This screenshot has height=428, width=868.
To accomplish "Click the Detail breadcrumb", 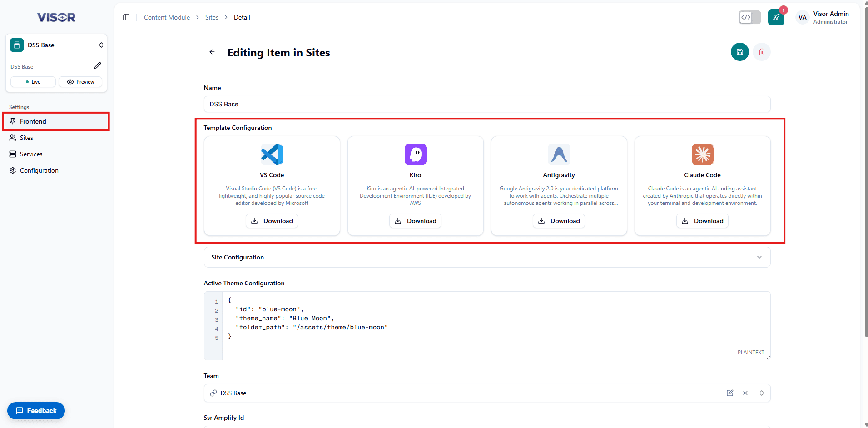I will click(242, 17).
